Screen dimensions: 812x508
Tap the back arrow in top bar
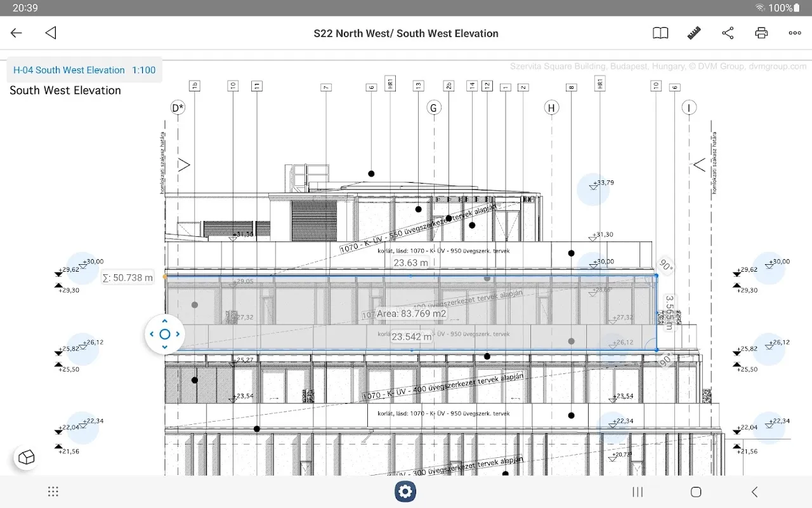click(x=16, y=33)
